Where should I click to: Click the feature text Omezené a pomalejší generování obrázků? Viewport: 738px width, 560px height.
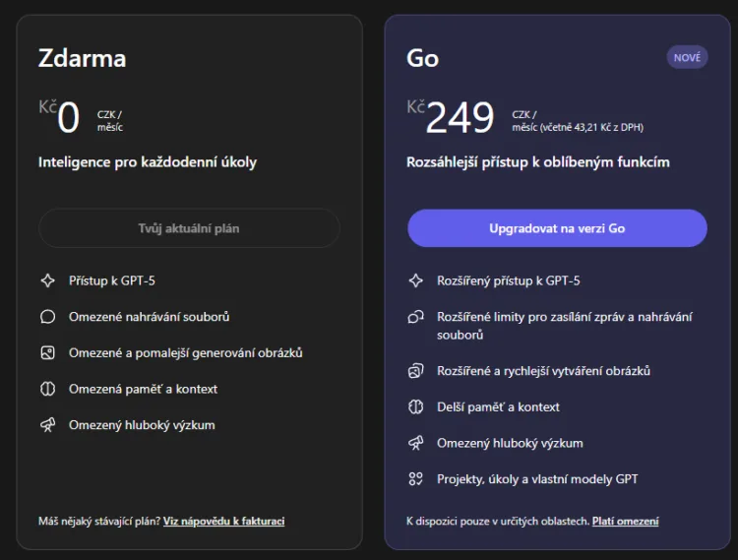click(186, 353)
